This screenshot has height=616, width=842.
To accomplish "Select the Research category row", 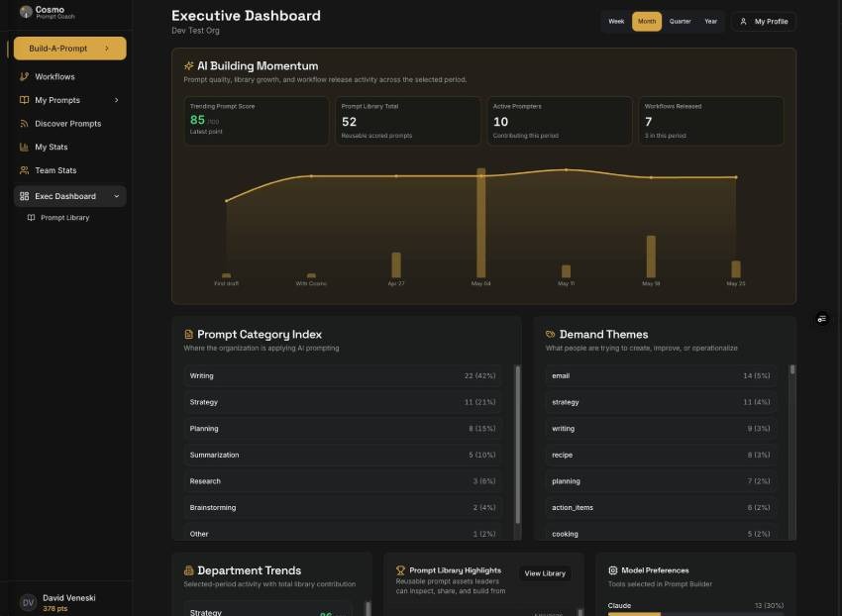I will 343,481.
